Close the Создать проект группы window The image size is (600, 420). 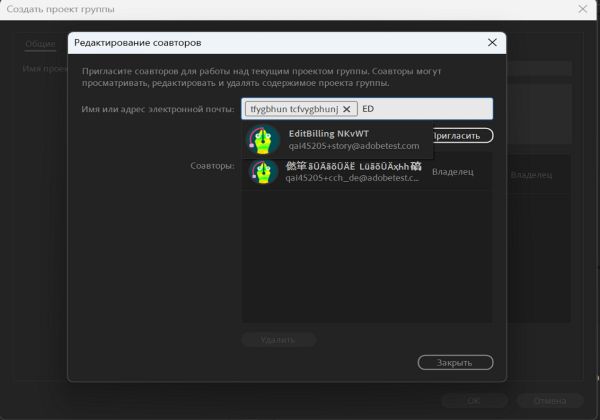582,9
